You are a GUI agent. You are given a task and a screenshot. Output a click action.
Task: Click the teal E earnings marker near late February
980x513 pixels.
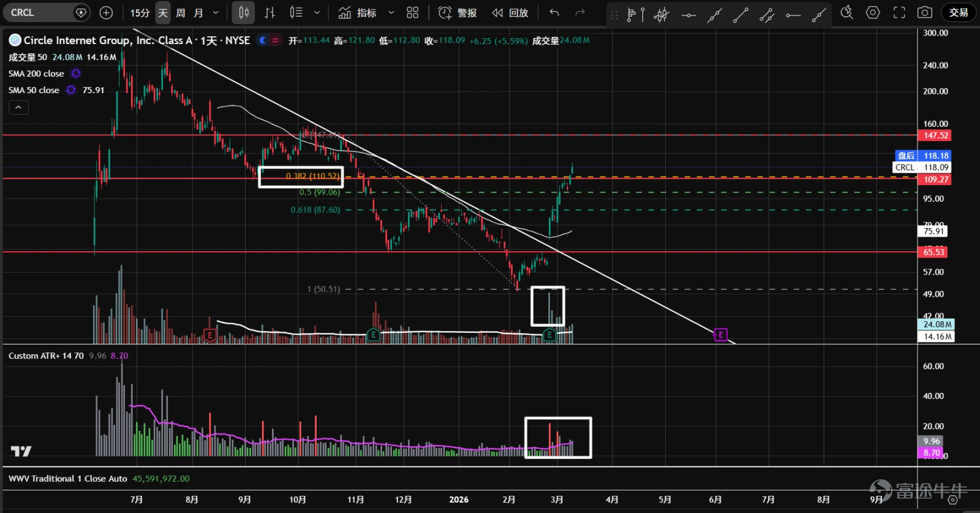(x=549, y=335)
